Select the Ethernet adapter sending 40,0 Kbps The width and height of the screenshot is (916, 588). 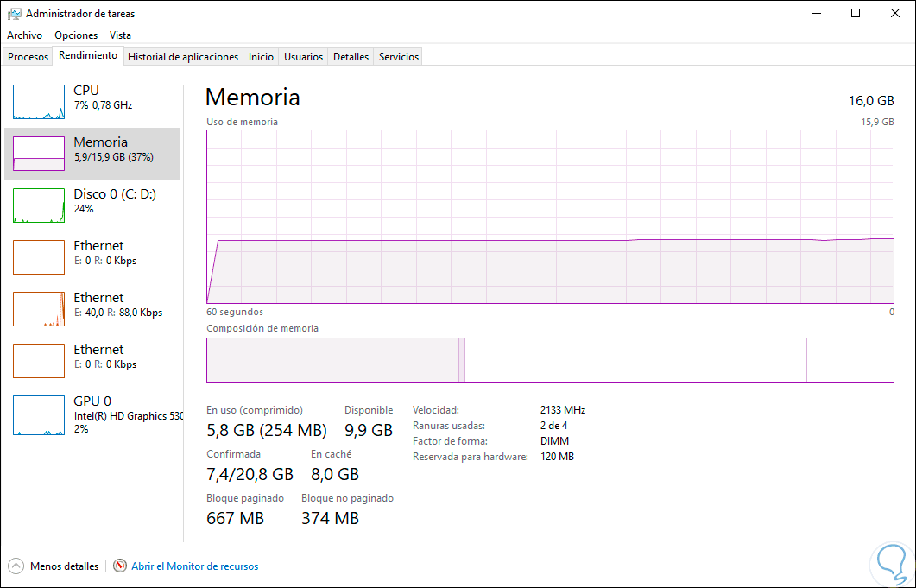click(39, 309)
